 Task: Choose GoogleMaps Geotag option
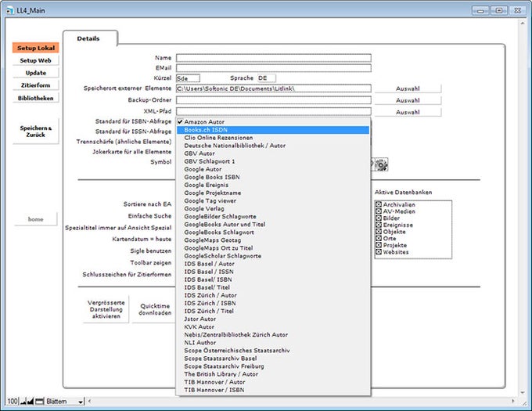pos(273,240)
